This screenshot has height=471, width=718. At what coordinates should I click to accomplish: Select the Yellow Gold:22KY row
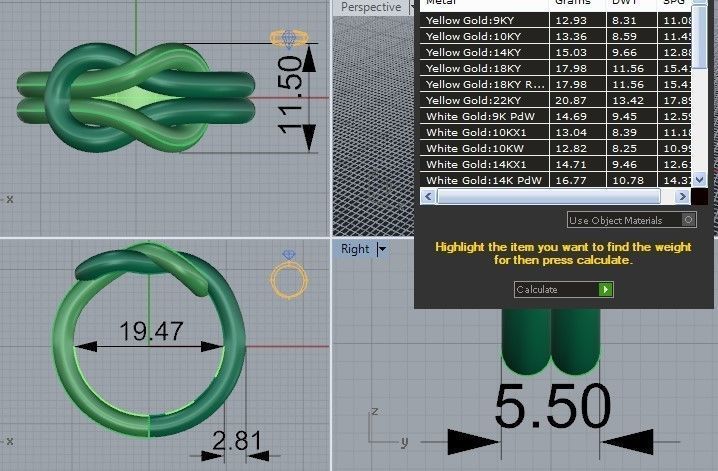(555, 100)
